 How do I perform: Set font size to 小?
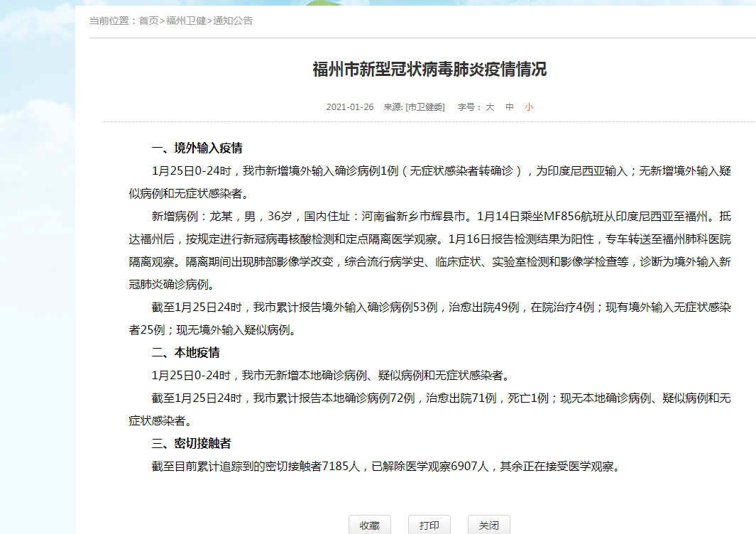(529, 107)
